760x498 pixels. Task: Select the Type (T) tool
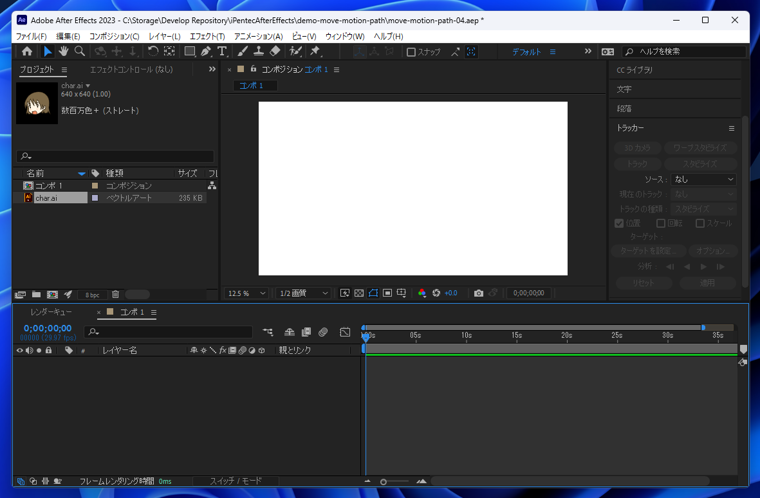pos(222,52)
